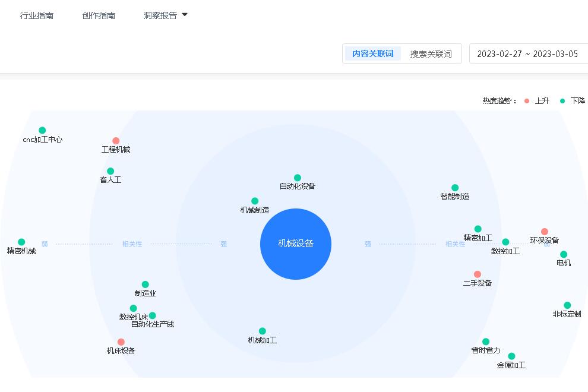Open the date range picker 2023-02-27 ~ 2023-03-05
The width and height of the screenshot is (588, 392).
click(529, 53)
